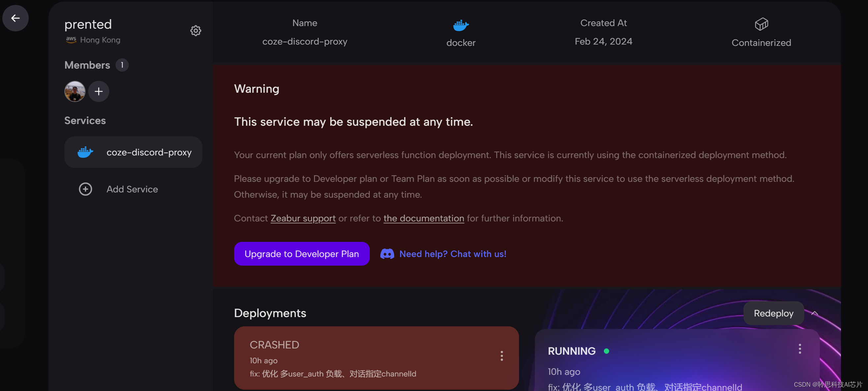Open the documentation link
The height and width of the screenshot is (391, 868).
pyautogui.click(x=424, y=218)
